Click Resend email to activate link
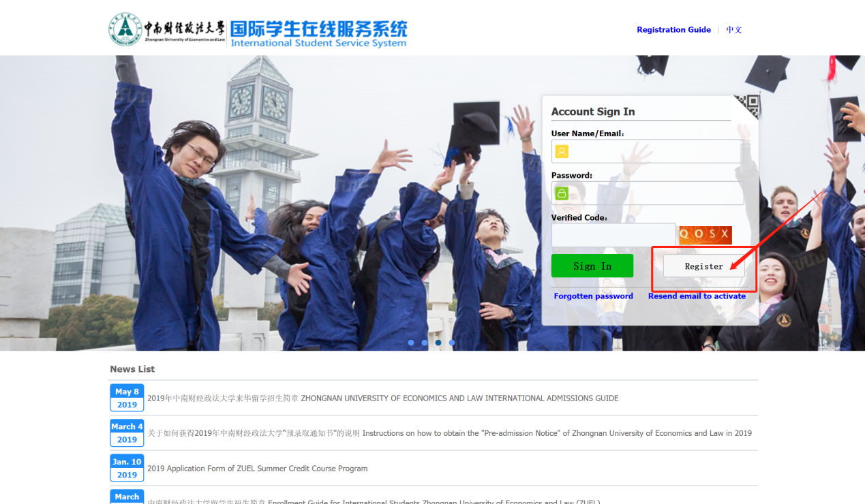 [x=697, y=296]
